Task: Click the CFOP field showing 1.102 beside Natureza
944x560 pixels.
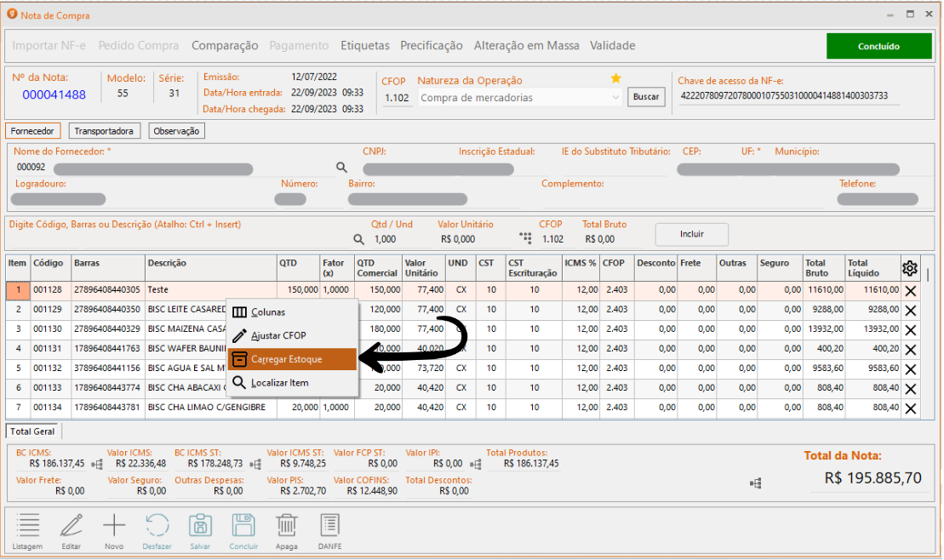Action: pos(397,98)
